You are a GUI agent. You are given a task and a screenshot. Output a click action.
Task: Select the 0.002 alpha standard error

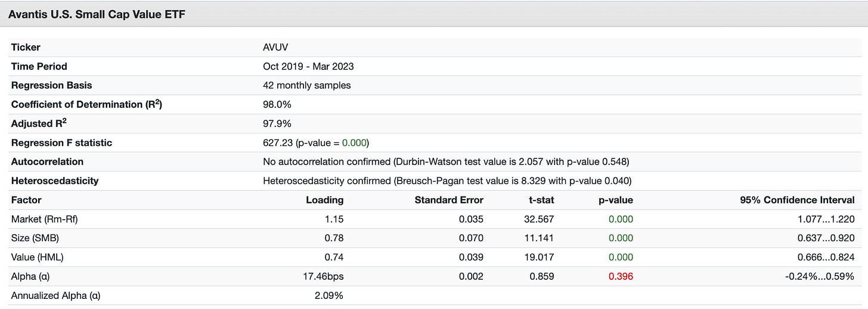click(x=471, y=276)
